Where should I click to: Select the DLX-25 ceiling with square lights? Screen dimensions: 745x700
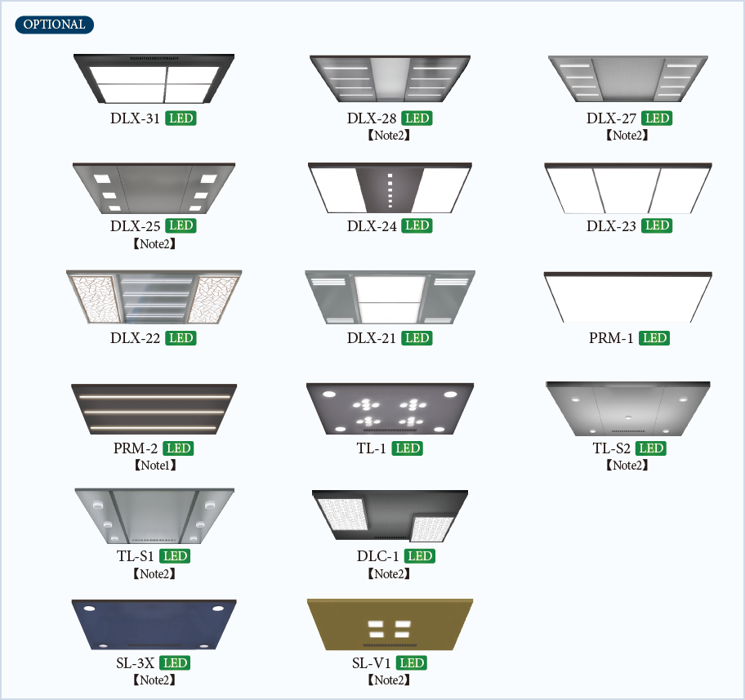point(154,188)
